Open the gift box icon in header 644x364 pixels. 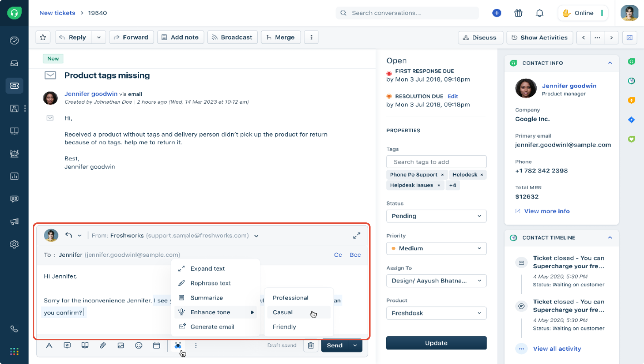(x=519, y=13)
